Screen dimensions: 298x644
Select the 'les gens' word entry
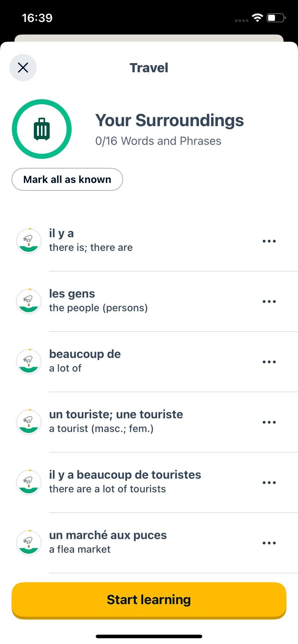click(149, 301)
